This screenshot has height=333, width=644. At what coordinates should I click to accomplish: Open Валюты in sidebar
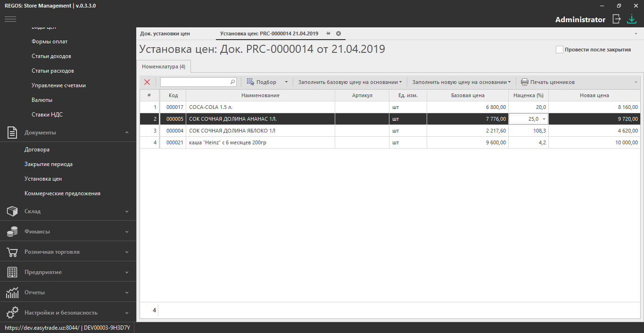click(42, 100)
